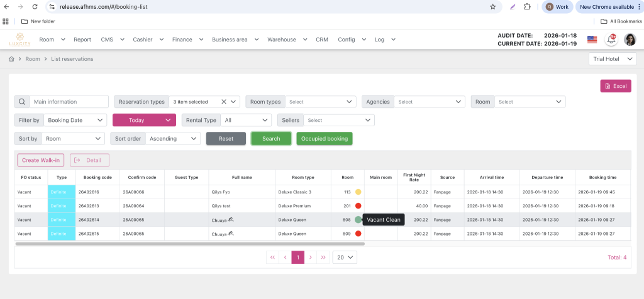Screen dimensions: 644x299
Task: Click the Chrome extensions puzzle icon
Action: 527,6
